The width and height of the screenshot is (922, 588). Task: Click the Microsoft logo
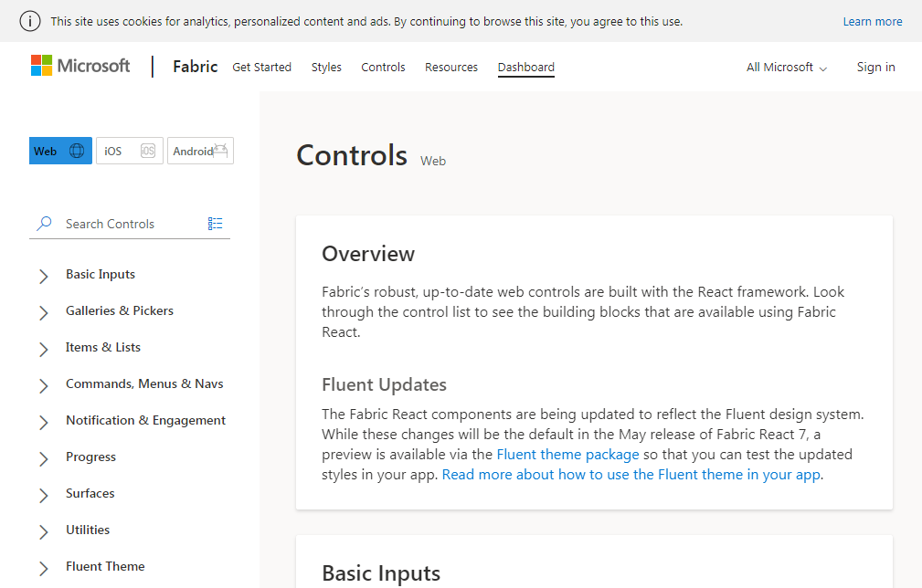(x=80, y=66)
